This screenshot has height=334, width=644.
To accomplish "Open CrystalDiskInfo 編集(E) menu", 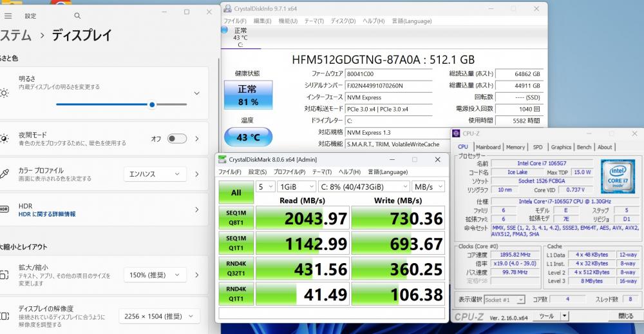I will 262,21.
